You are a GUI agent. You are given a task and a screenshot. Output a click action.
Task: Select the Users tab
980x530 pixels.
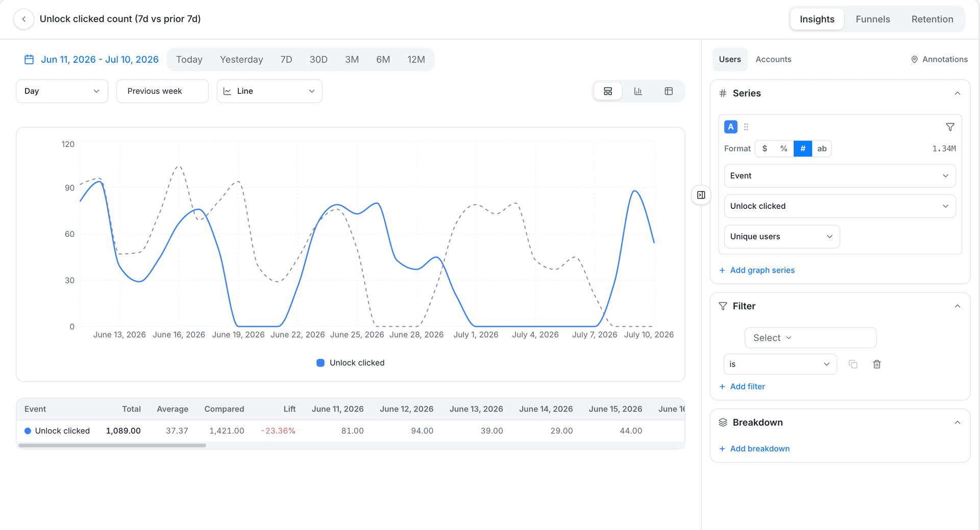tap(730, 60)
